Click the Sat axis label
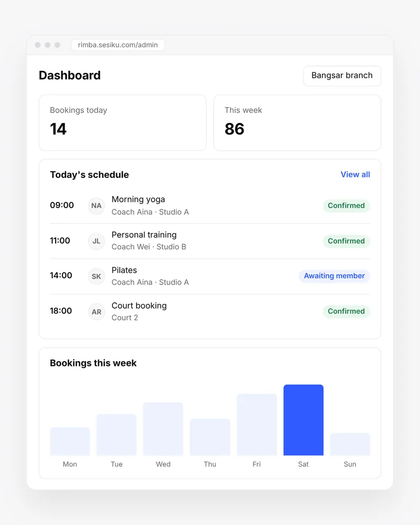Viewport: 420px width, 525px height. point(303,465)
